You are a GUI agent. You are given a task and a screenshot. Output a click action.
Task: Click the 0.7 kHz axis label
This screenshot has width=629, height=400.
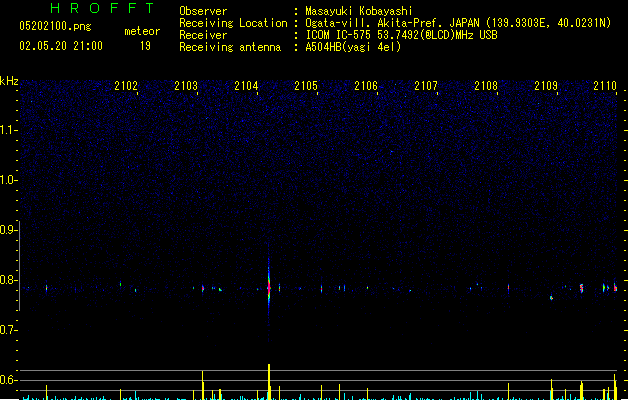pyautogui.click(x=8, y=330)
